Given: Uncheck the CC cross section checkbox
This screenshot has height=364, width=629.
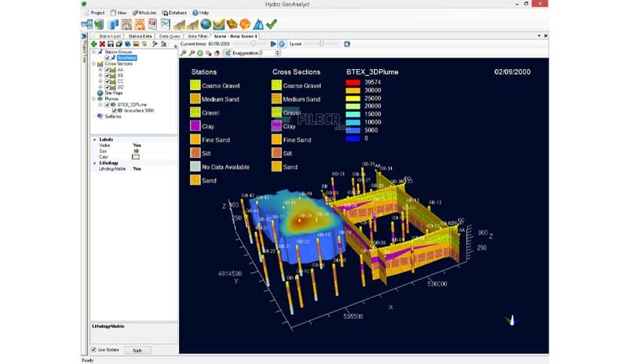Looking at the screenshot, I should tap(107, 81).
